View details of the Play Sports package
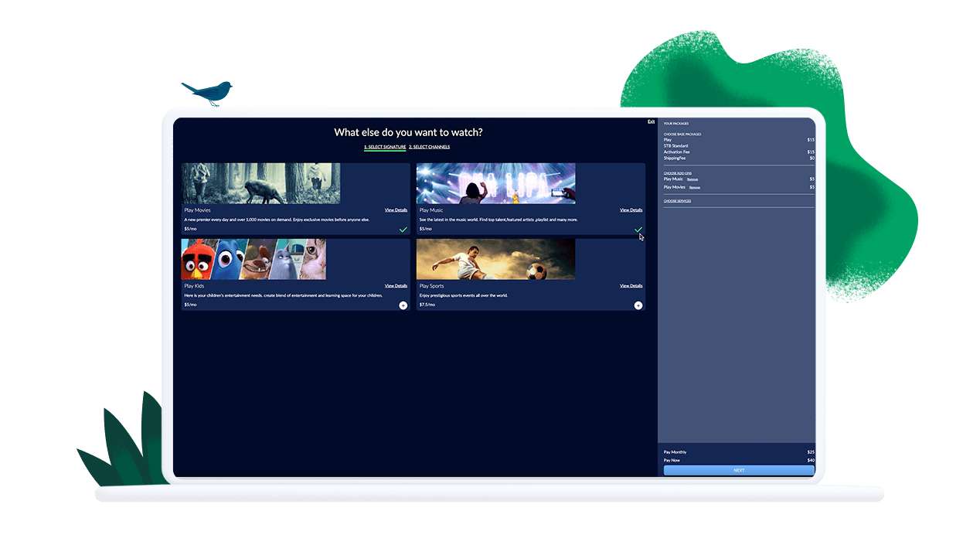Image resolution: width=980 pixels, height=552 pixels. [631, 286]
